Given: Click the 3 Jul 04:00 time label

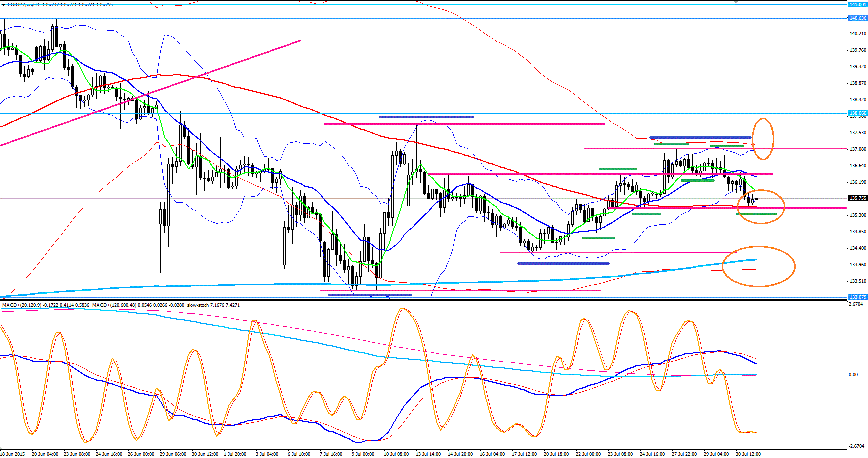Looking at the screenshot, I should pyautogui.click(x=267, y=454).
